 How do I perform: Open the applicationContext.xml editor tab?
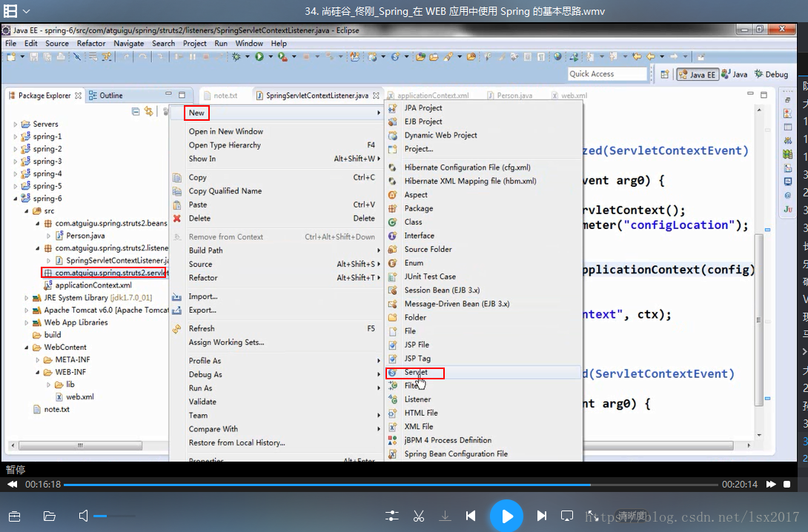428,96
